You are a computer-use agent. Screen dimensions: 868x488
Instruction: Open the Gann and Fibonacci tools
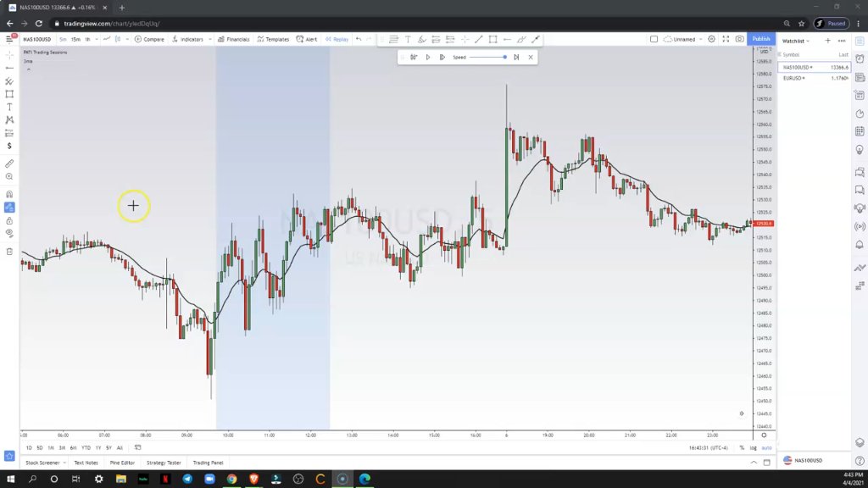[9, 81]
